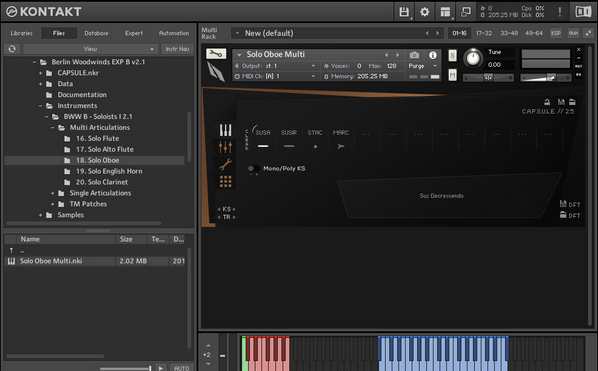
Task: Click the exclamation panic button
Action: 559,12
